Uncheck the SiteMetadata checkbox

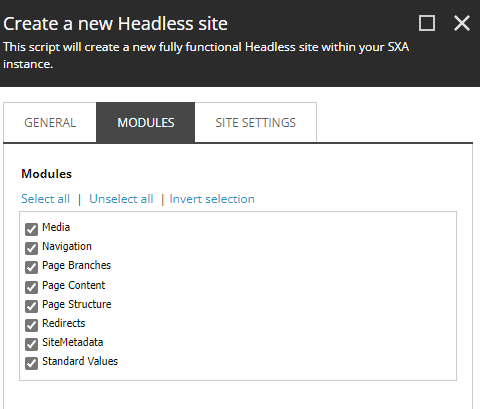tap(31, 344)
